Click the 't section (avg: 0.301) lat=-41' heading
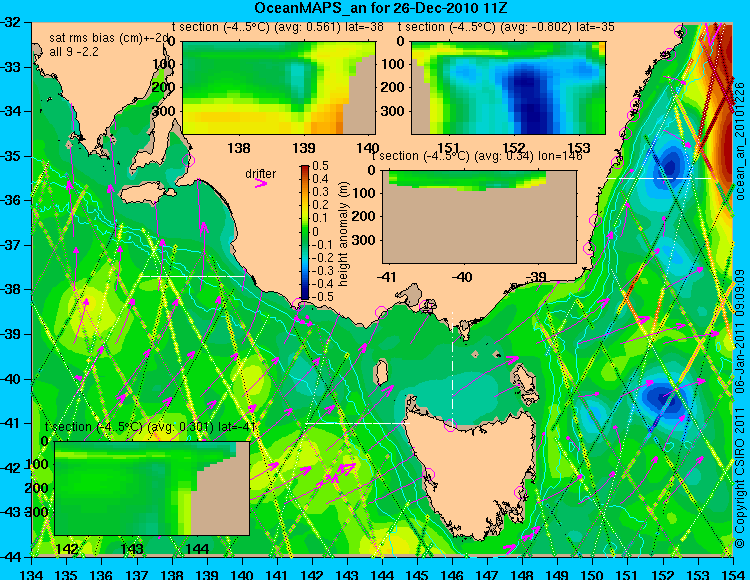The width and height of the screenshot is (750, 580). [151, 427]
